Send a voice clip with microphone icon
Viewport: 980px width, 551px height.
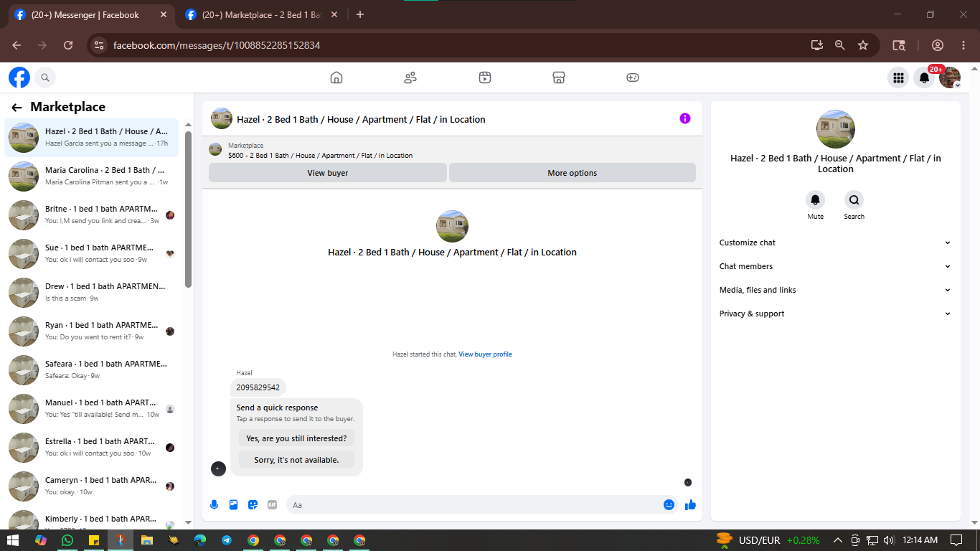coord(214,504)
